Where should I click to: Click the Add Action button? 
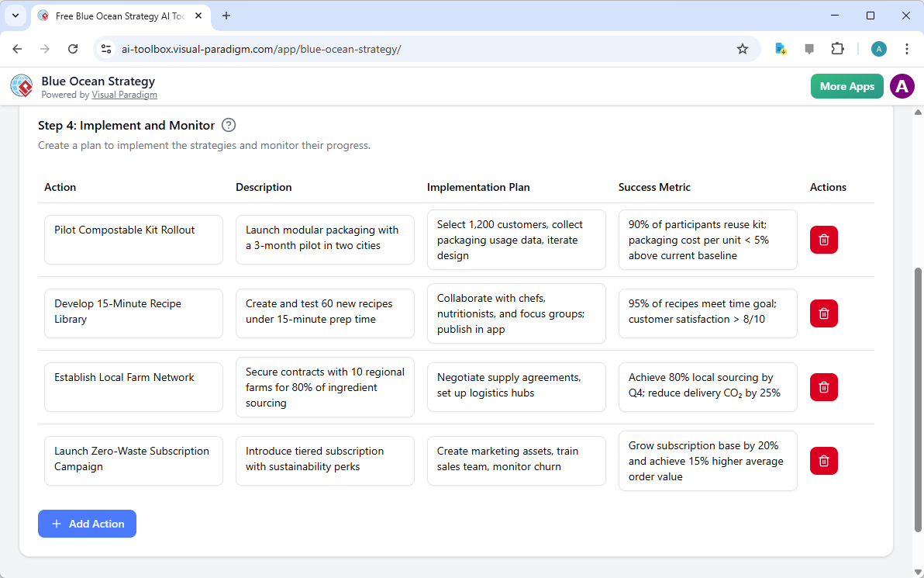(87, 524)
